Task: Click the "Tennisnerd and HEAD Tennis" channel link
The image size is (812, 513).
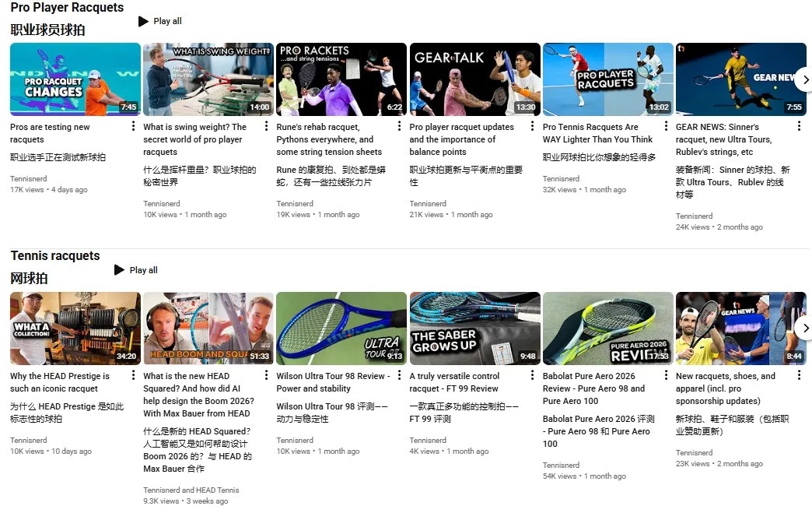Action: [x=191, y=489]
